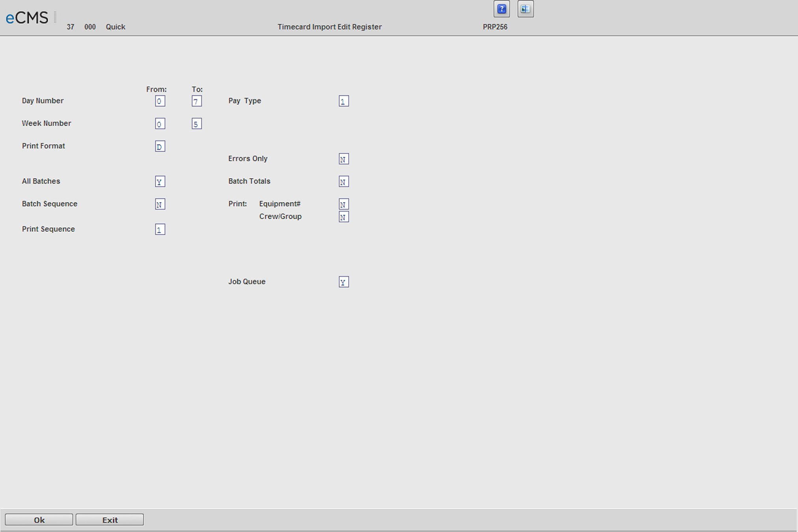Click the eCMS logo

click(x=27, y=18)
